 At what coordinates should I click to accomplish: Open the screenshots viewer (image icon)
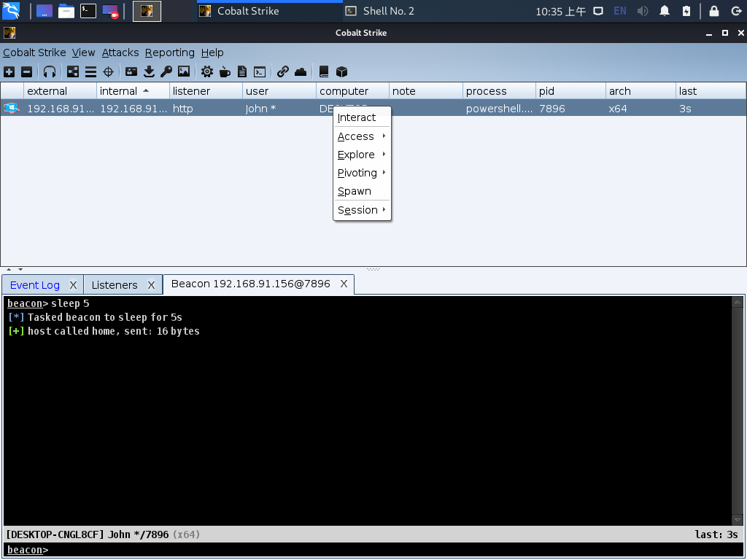coord(184,71)
